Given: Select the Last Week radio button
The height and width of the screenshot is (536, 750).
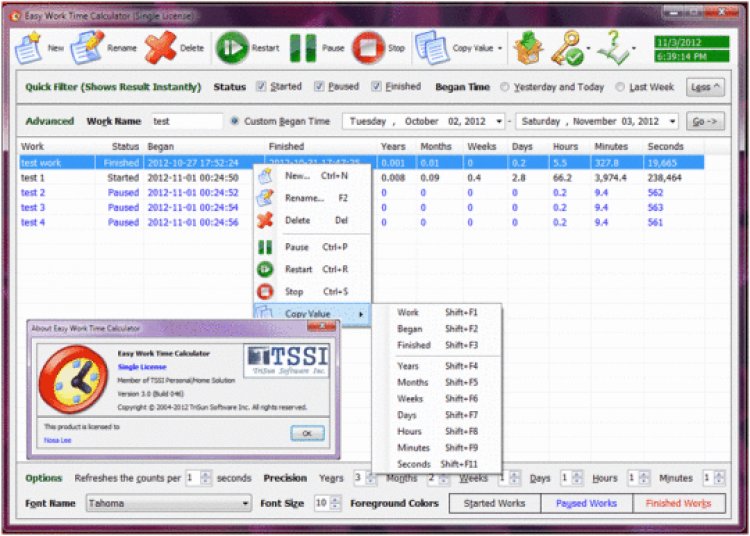Looking at the screenshot, I should [x=620, y=87].
